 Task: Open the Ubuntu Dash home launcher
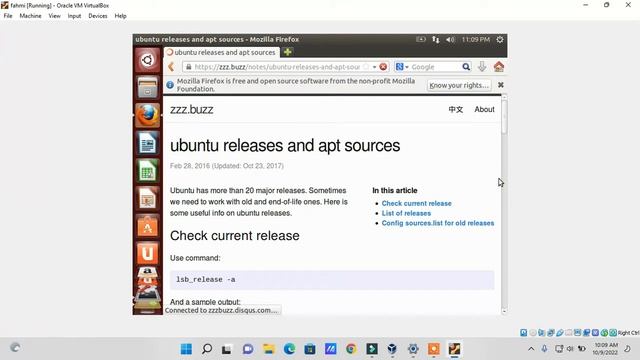[147, 60]
